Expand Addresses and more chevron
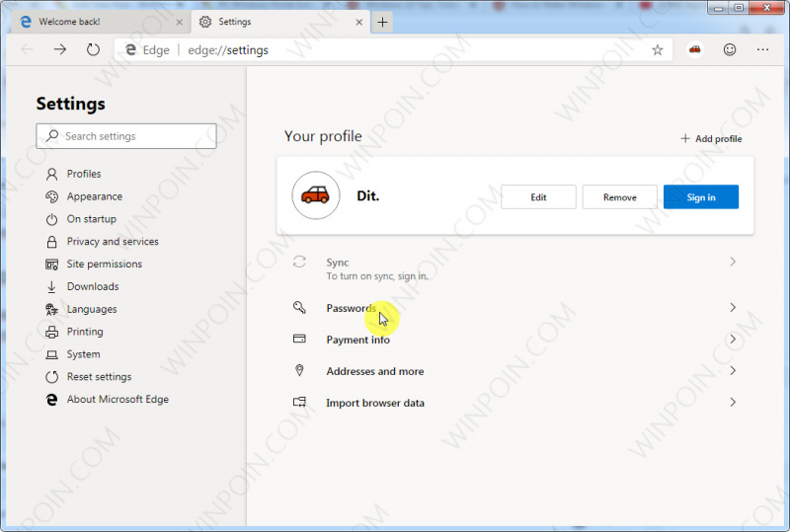Viewport: 790px width, 532px height. click(x=733, y=371)
